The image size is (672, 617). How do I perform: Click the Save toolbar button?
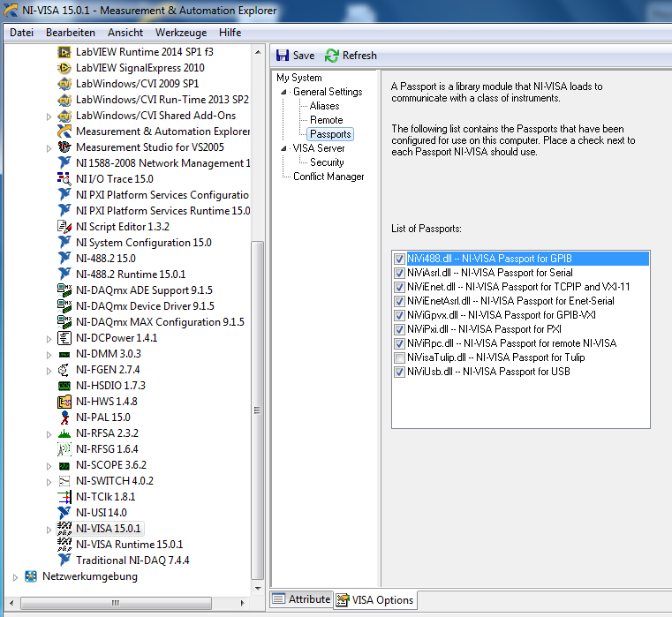pyautogui.click(x=295, y=56)
